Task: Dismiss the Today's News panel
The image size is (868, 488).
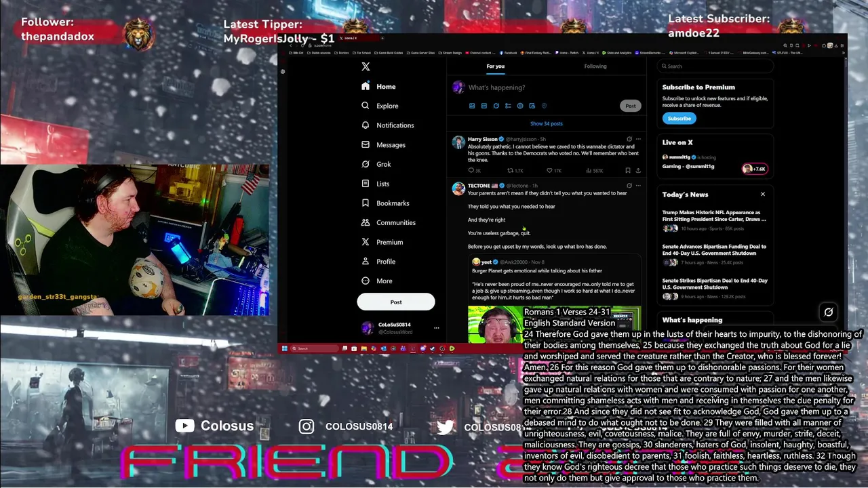Action: 762,195
